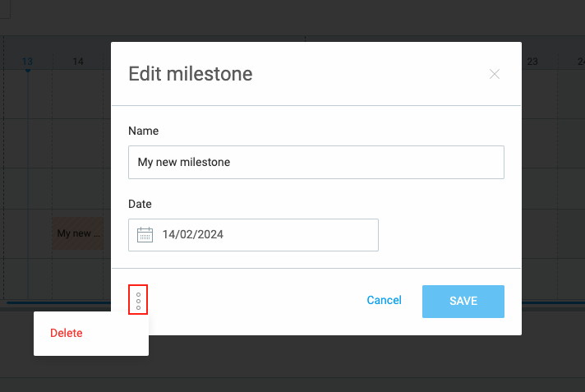Click the Date field label
585x392 pixels.
(140, 204)
